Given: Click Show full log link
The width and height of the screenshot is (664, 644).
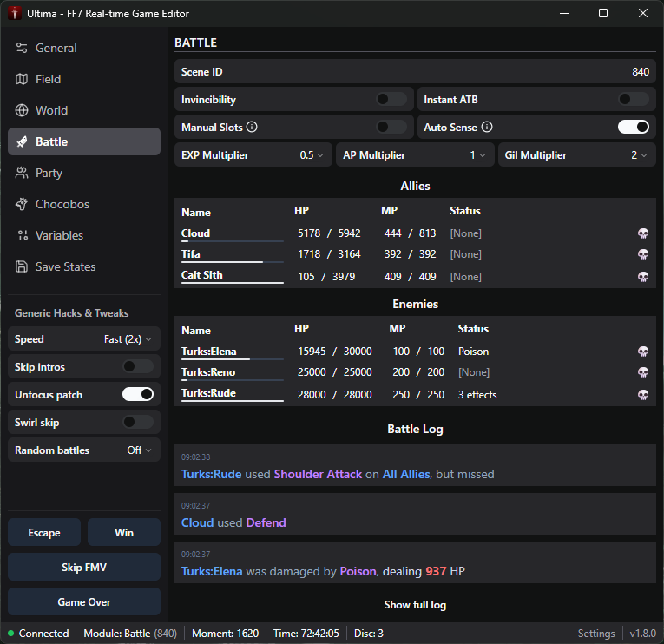Looking at the screenshot, I should click(415, 605).
